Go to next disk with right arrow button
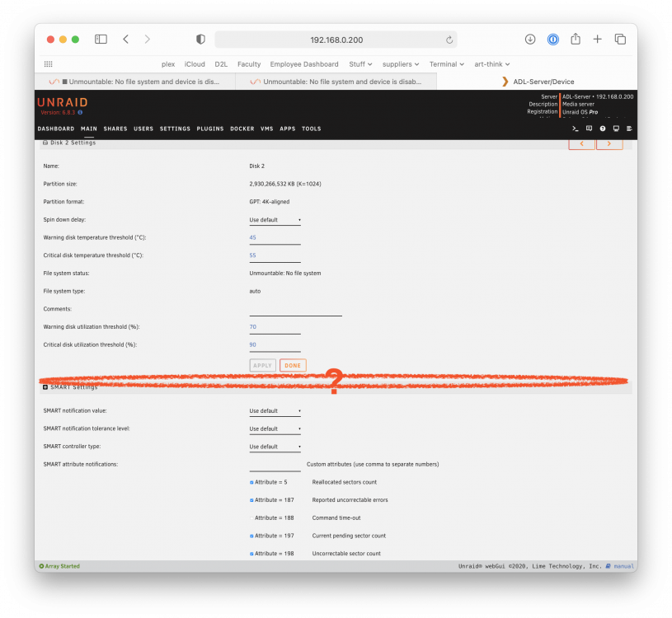 609,144
